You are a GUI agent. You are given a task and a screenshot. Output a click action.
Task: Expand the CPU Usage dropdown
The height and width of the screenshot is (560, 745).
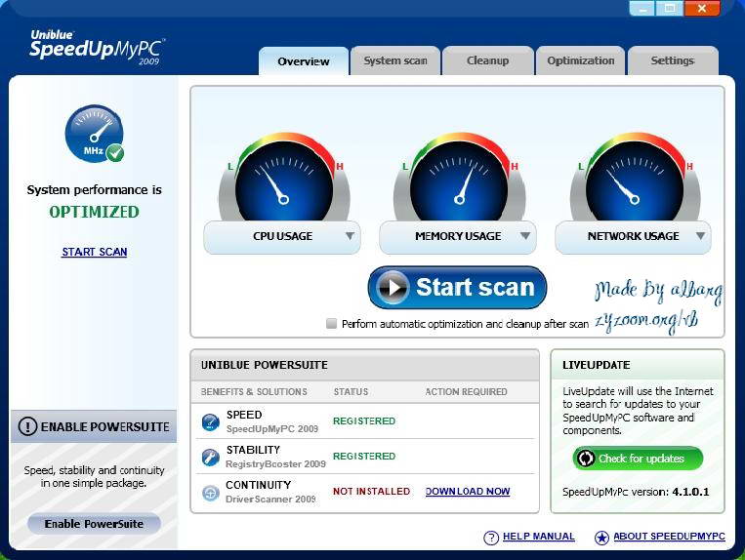tap(349, 236)
